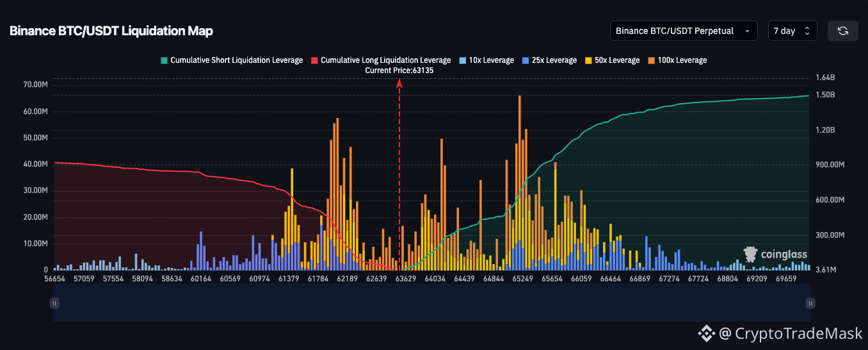The height and width of the screenshot is (350, 868).
Task: Toggle the 25x Leverage legend series
Action: pos(549,60)
